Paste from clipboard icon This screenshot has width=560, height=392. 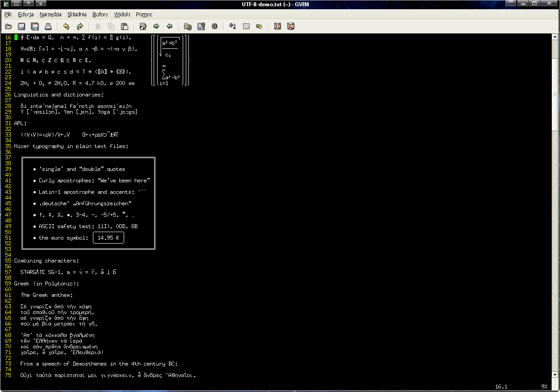coord(125,26)
